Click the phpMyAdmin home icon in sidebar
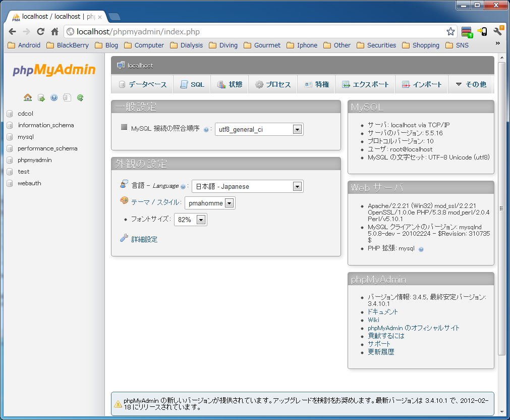This screenshot has height=420, width=510. point(28,97)
